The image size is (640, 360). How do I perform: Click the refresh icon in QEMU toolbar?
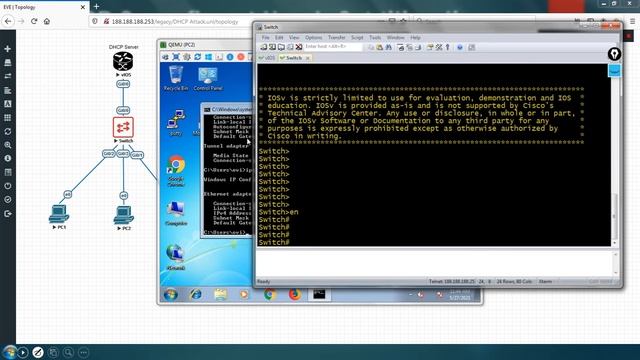tap(198, 57)
